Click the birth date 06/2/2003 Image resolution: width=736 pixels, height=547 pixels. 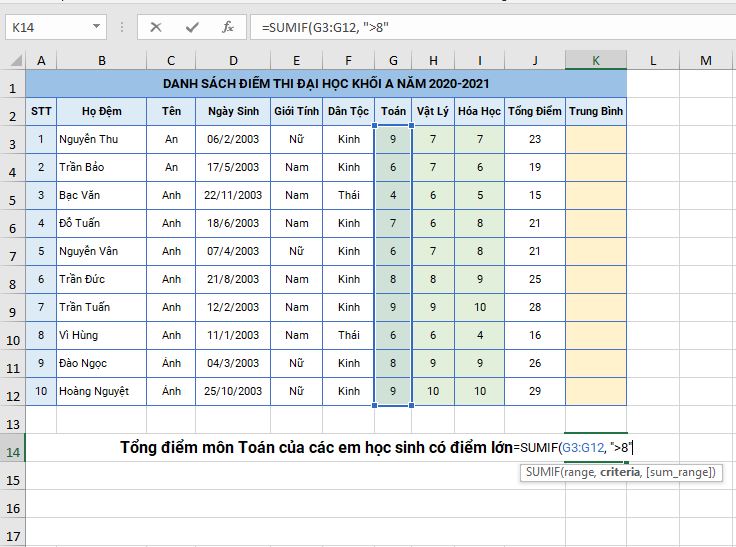(x=233, y=139)
